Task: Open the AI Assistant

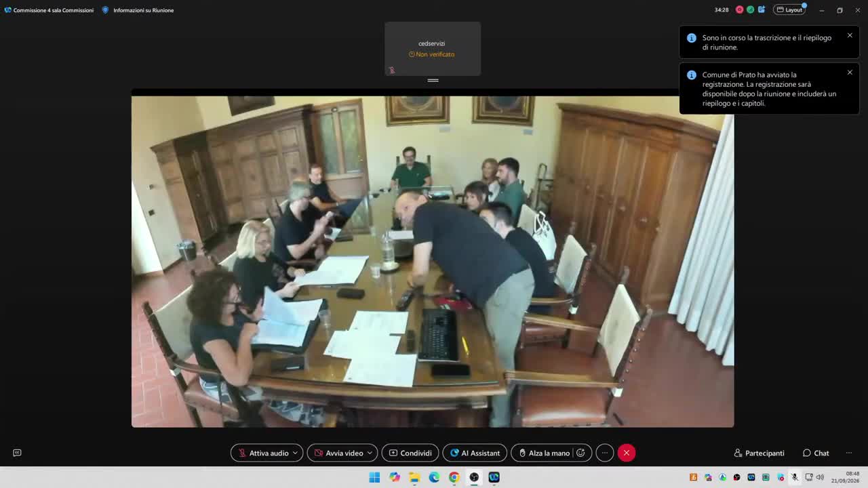Action: 475,453
